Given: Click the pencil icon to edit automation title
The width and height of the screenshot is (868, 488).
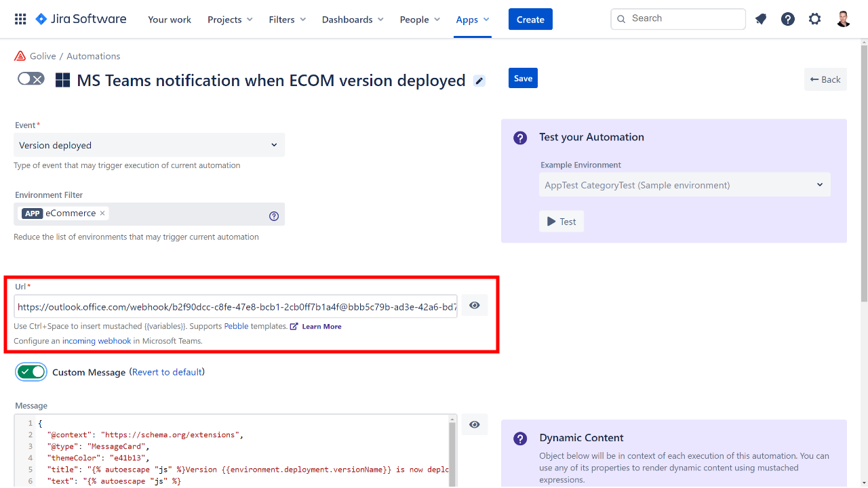Looking at the screenshot, I should point(479,81).
